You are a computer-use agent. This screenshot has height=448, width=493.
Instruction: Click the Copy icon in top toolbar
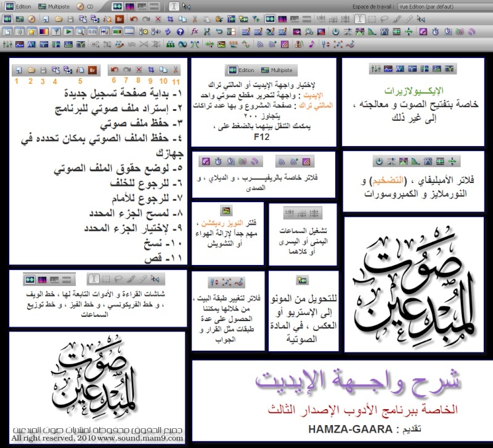coord(182,19)
